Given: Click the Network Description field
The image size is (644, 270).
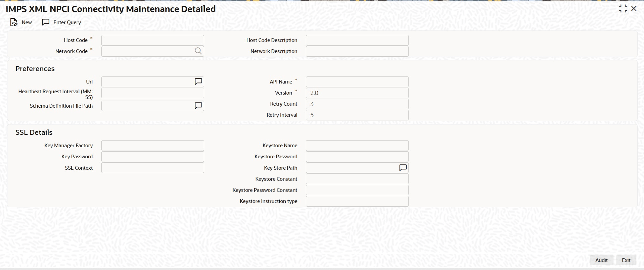Looking at the screenshot, I should [x=357, y=51].
